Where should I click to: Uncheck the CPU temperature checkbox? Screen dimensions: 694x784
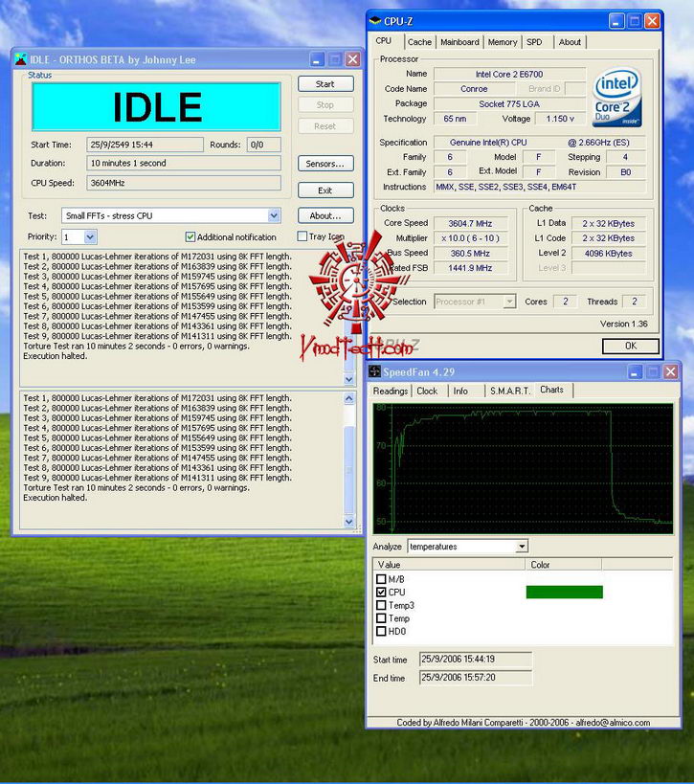click(x=381, y=592)
